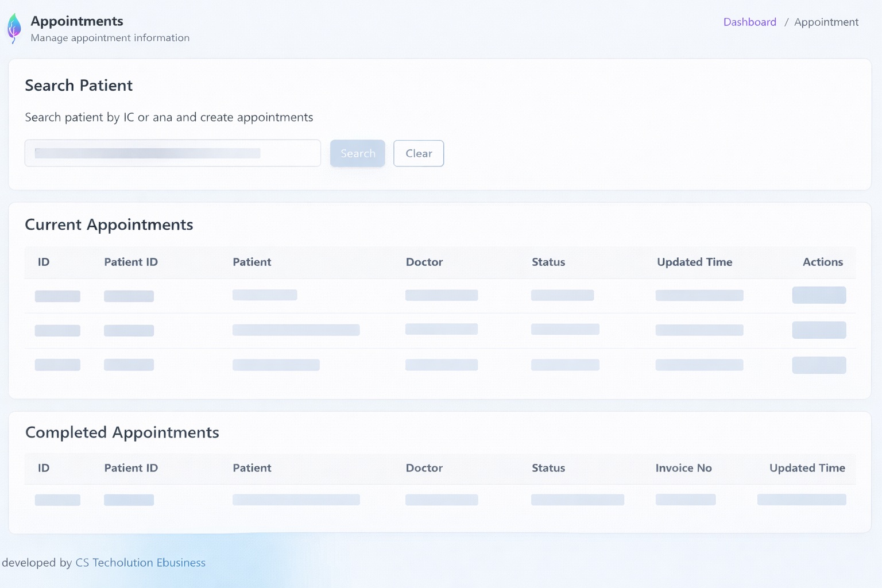Click Status column header in Current Appointments
This screenshot has height=588, width=882.
[548, 262]
